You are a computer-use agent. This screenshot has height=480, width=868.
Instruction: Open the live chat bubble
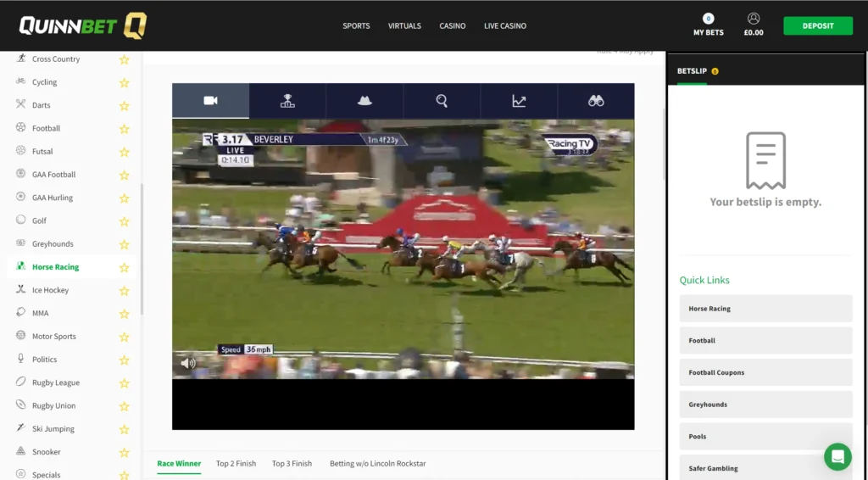coord(837,457)
